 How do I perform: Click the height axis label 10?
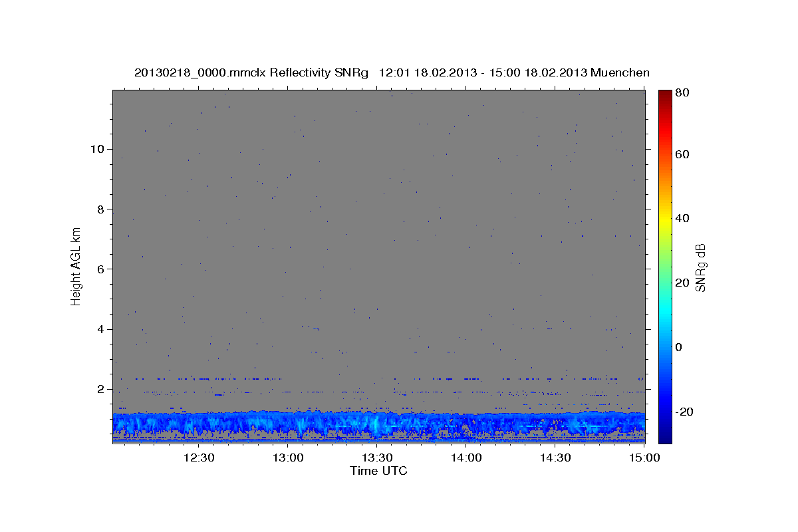click(98, 149)
